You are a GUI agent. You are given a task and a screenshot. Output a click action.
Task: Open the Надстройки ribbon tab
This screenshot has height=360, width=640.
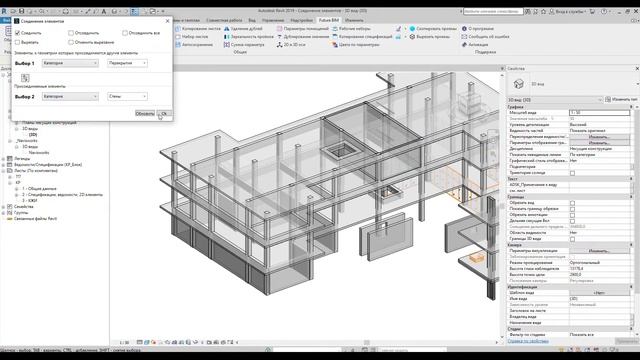[301, 20]
